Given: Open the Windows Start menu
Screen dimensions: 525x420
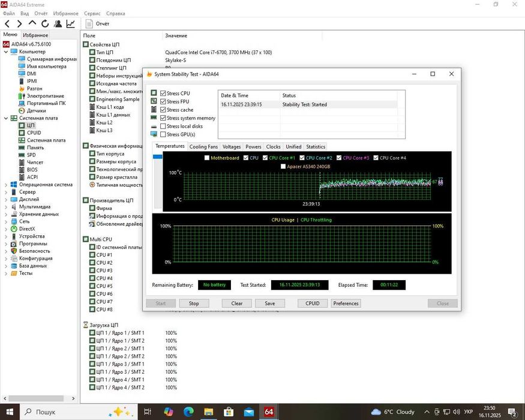Looking at the screenshot, I should coord(10,412).
